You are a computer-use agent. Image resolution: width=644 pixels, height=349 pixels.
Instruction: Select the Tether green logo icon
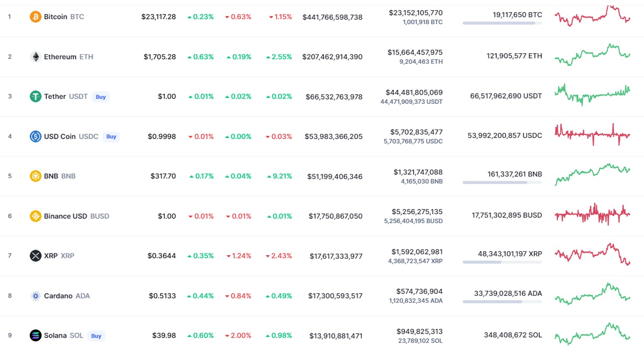click(x=35, y=96)
